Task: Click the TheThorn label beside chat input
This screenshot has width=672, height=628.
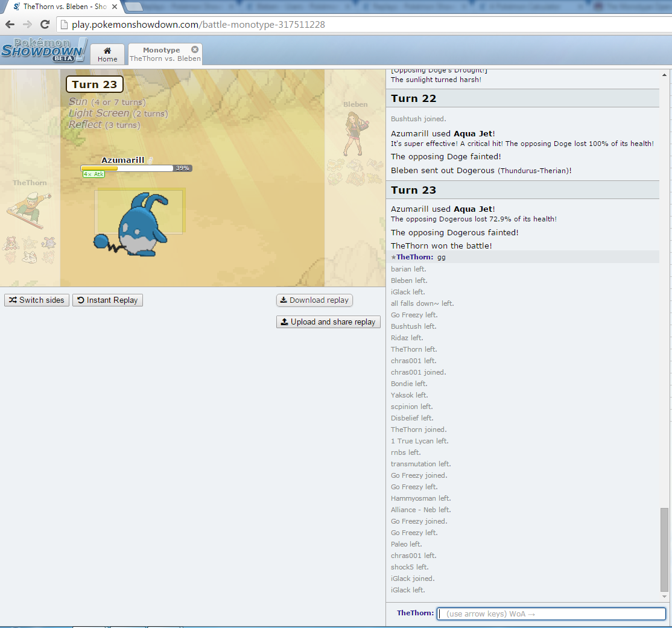Action: point(415,613)
